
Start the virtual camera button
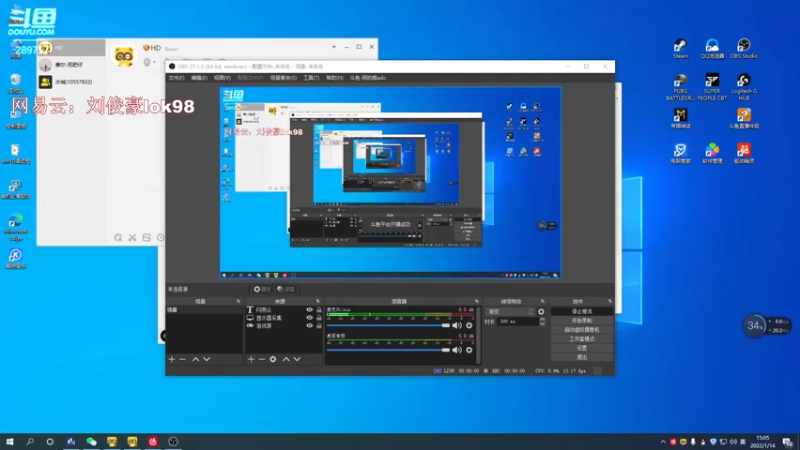(582, 330)
